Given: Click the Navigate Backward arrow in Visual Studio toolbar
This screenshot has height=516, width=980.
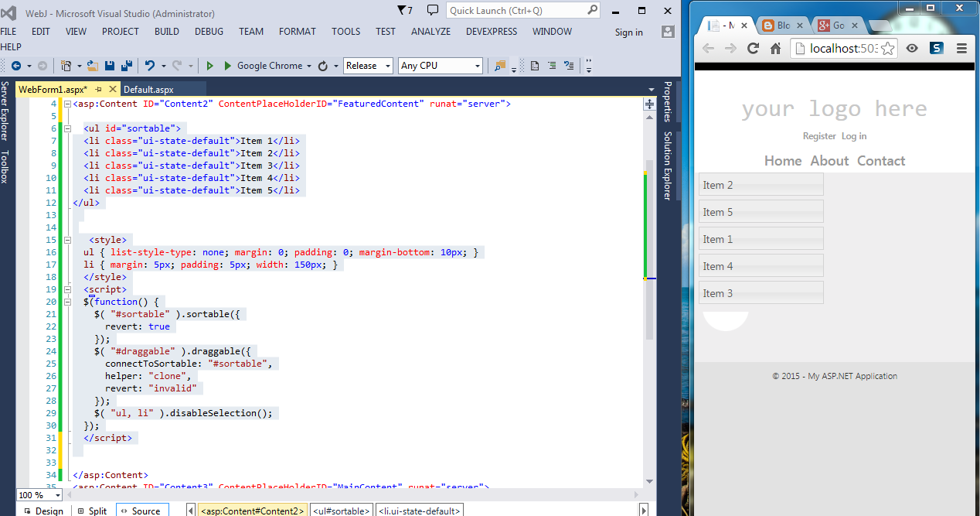Looking at the screenshot, I should pyautogui.click(x=15, y=66).
